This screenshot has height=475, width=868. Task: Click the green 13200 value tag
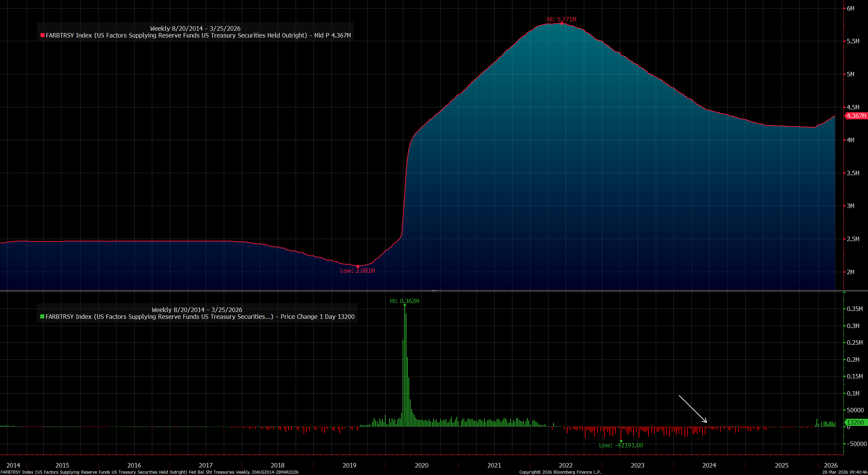click(x=855, y=422)
